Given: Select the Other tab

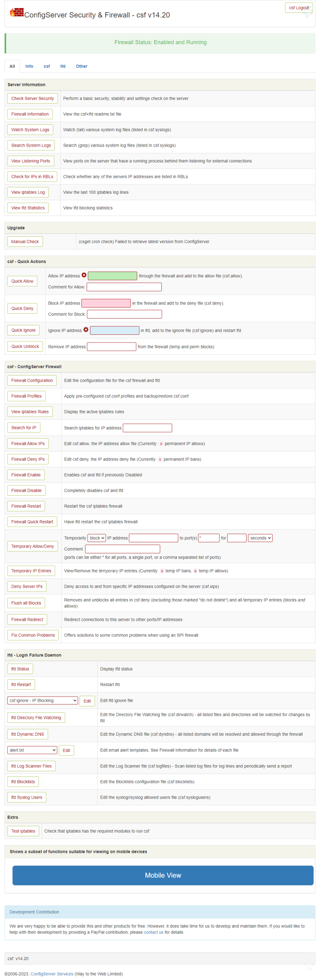Looking at the screenshot, I should [x=81, y=66].
